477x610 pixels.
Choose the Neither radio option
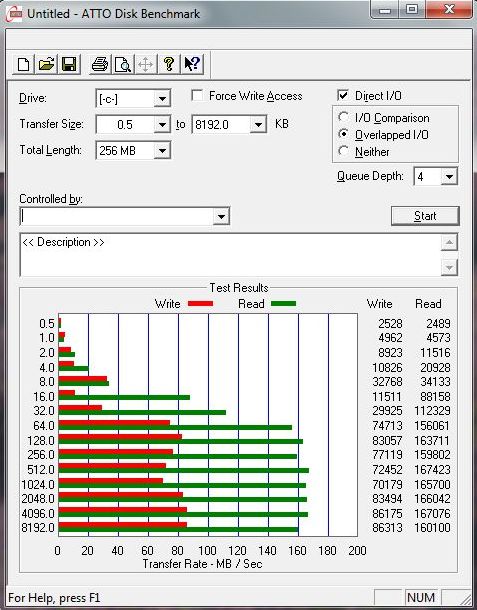pyautogui.click(x=343, y=151)
